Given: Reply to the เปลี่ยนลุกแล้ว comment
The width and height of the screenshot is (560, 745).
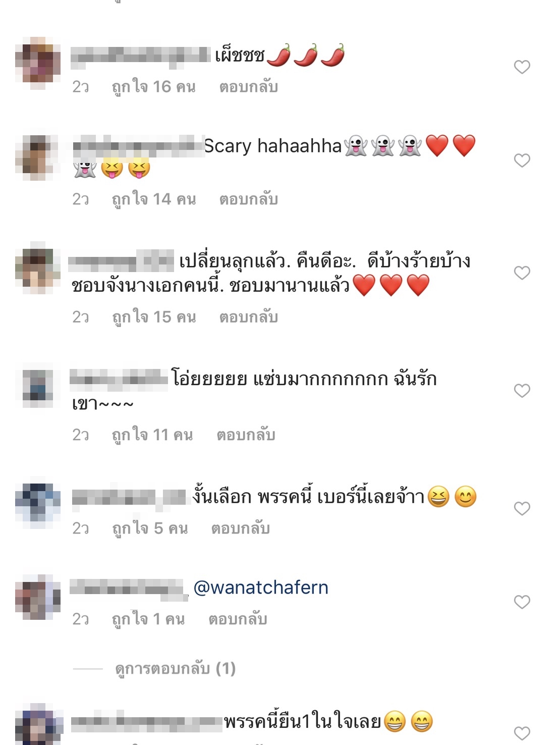Looking at the screenshot, I should 249,317.
